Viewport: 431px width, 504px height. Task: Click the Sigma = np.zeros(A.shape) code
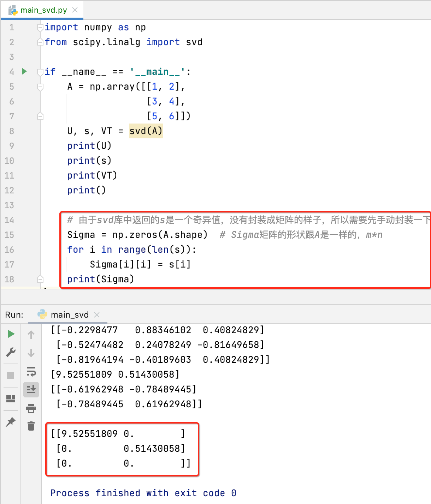137,235
